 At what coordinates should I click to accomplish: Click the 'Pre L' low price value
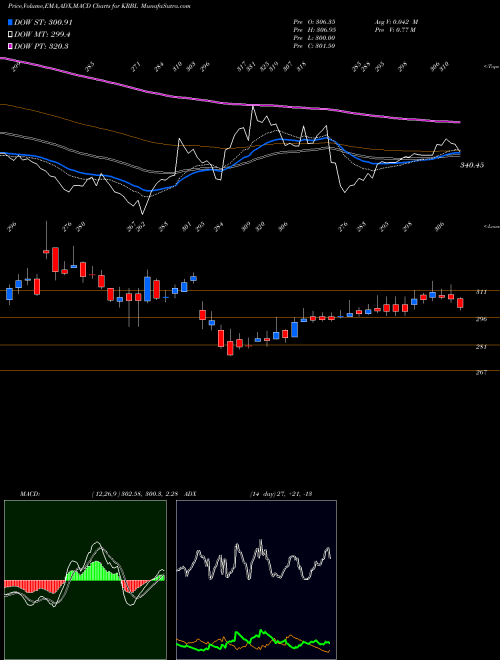324,38
